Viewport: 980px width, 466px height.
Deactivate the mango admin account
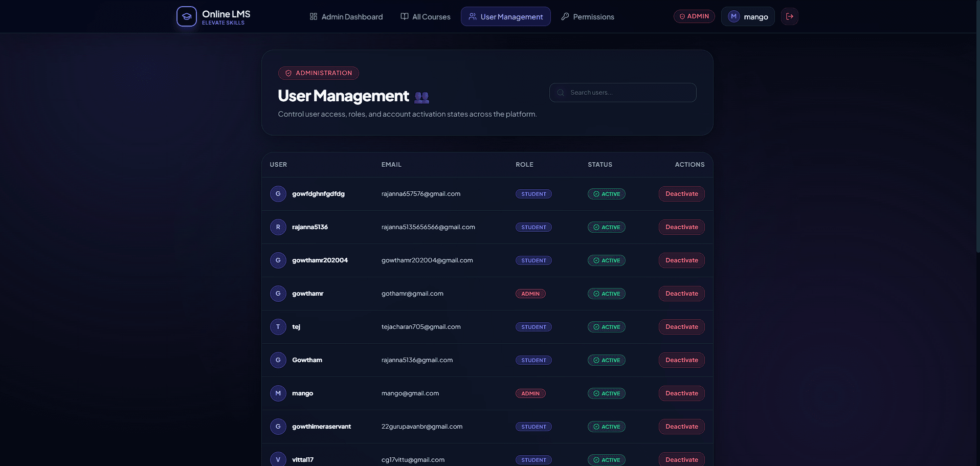[x=682, y=393]
